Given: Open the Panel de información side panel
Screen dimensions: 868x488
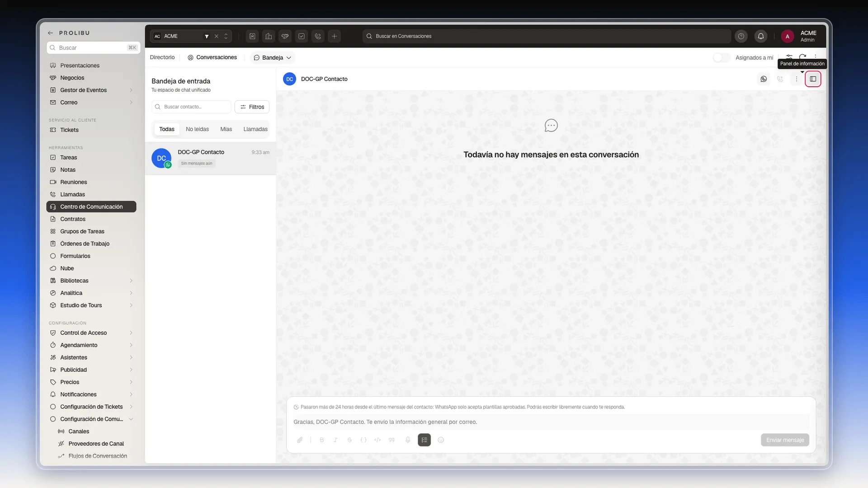Looking at the screenshot, I should coord(813,79).
